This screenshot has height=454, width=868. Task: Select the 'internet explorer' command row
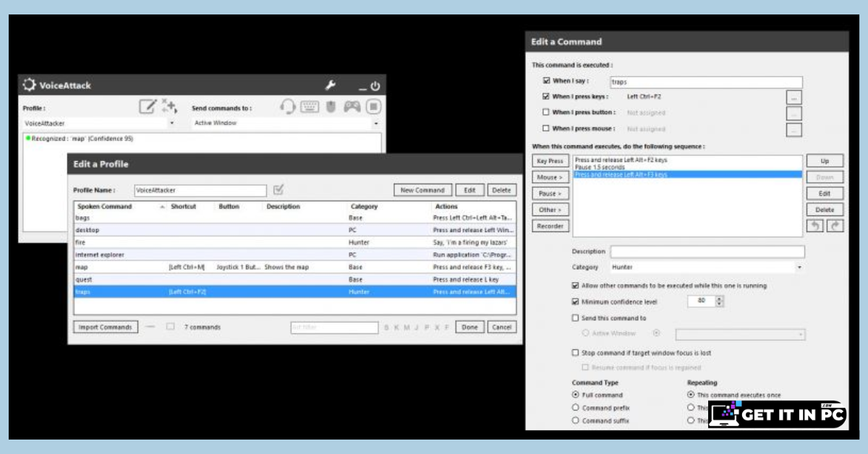coord(295,254)
